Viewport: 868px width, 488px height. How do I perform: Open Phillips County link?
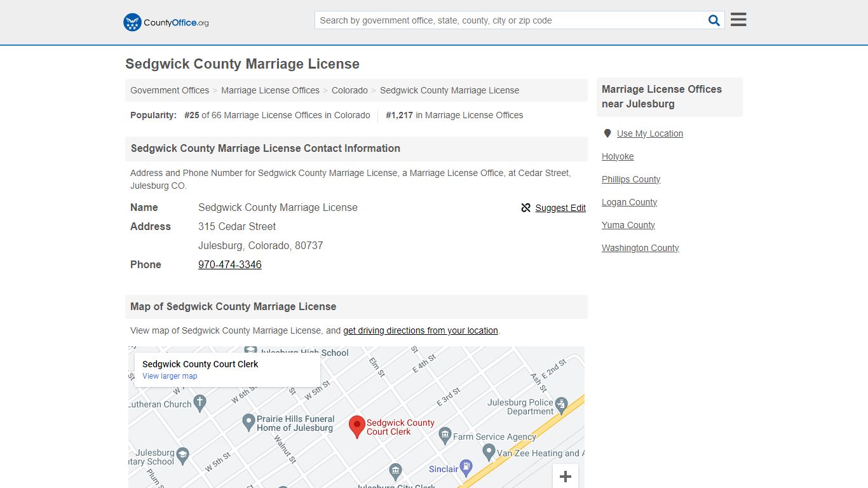click(x=631, y=179)
